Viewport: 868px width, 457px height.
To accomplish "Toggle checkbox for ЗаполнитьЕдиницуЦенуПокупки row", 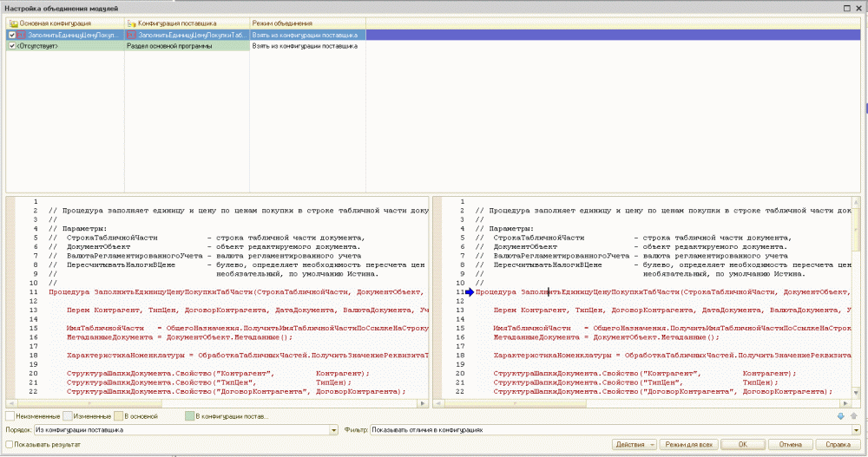I will 11,35.
